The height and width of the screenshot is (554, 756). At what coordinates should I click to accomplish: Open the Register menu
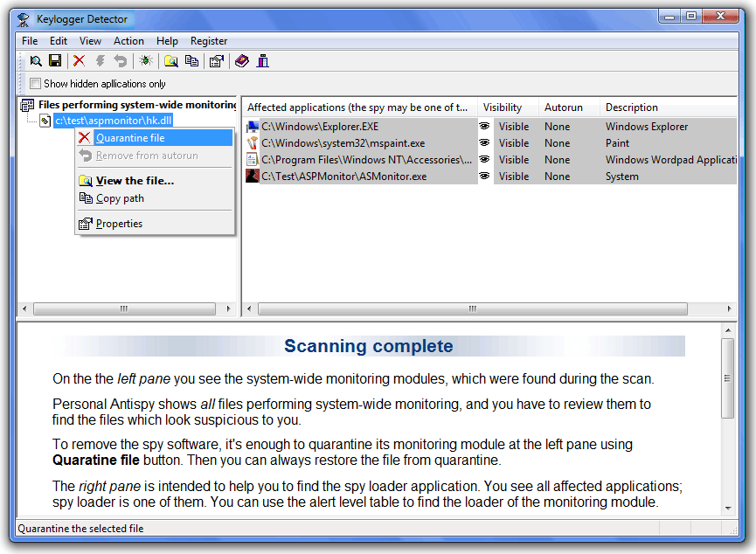click(208, 41)
